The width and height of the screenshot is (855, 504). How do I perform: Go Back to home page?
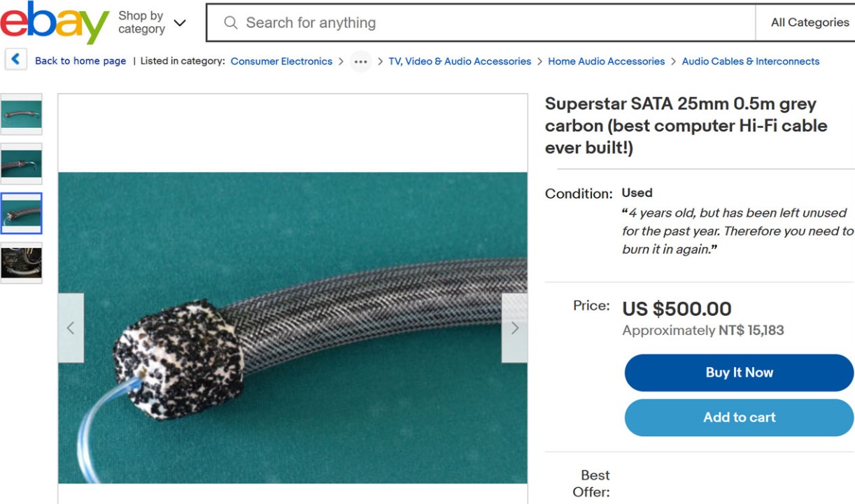[80, 62]
